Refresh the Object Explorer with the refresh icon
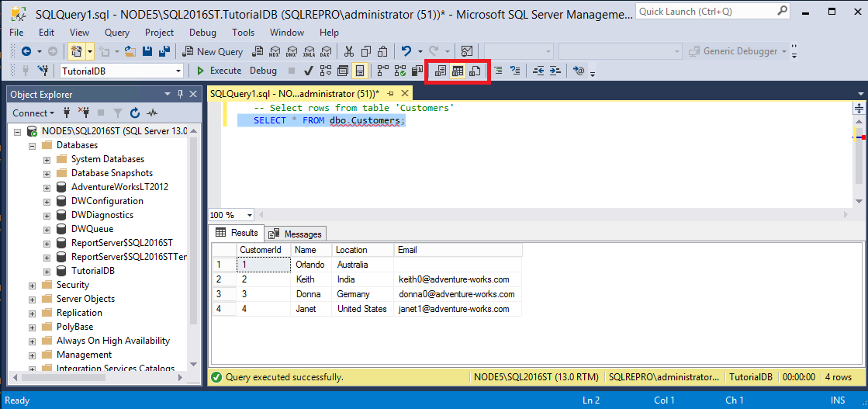The height and width of the screenshot is (409, 868). (134, 113)
